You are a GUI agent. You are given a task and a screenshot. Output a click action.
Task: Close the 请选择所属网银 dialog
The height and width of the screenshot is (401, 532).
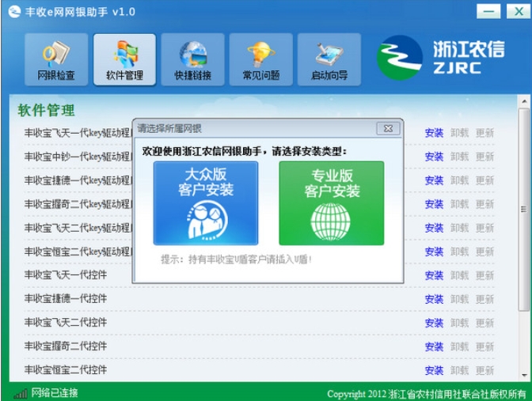(x=388, y=128)
